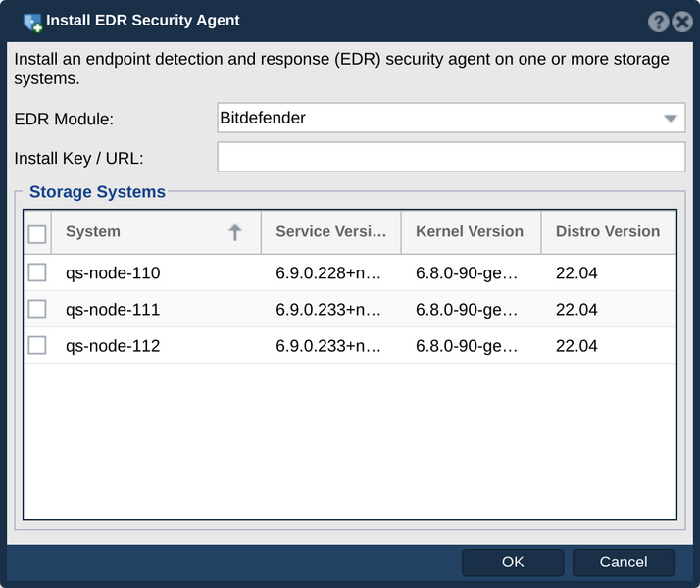The height and width of the screenshot is (588, 700).
Task: Toggle sort arrow on System column
Action: click(x=235, y=232)
